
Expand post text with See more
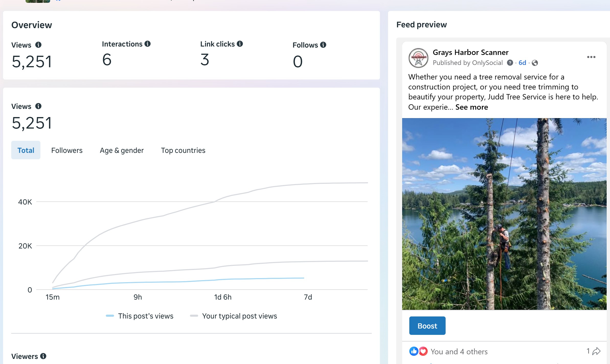(472, 107)
